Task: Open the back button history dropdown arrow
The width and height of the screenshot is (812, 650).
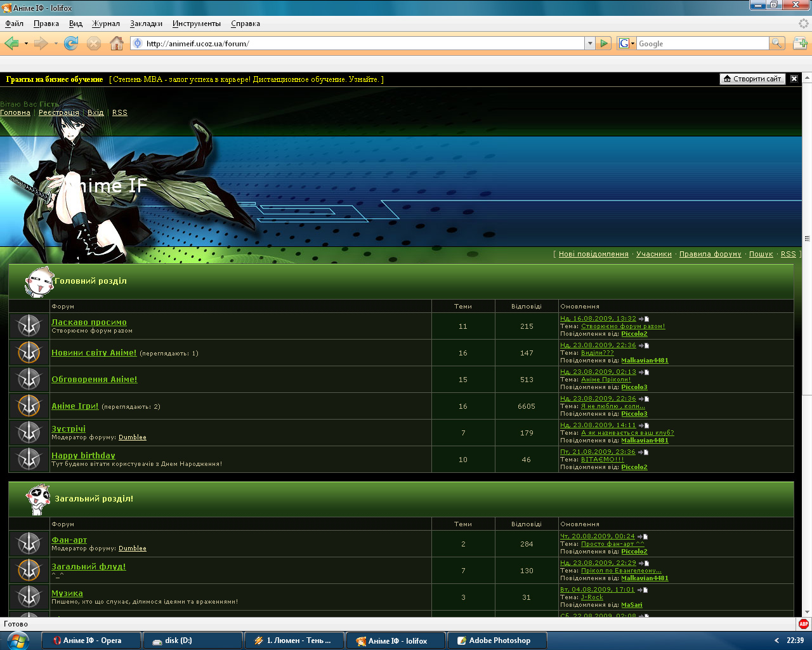Action: click(x=26, y=44)
